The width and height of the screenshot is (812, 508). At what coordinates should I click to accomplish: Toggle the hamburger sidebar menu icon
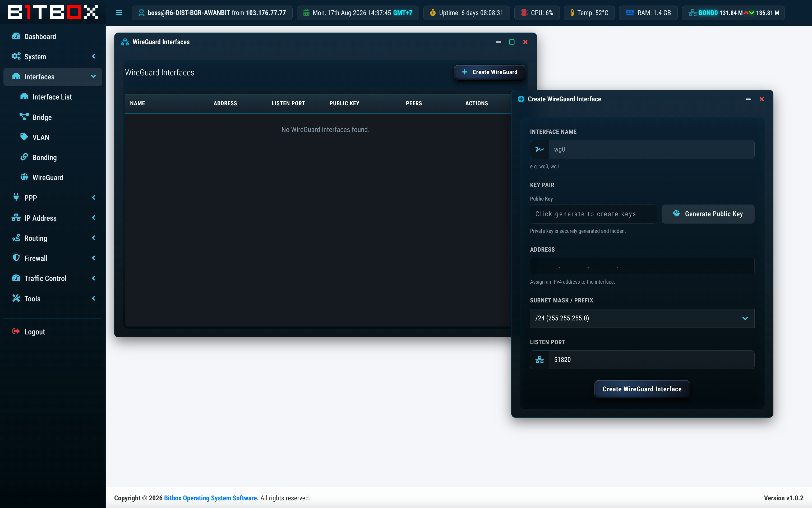point(119,13)
